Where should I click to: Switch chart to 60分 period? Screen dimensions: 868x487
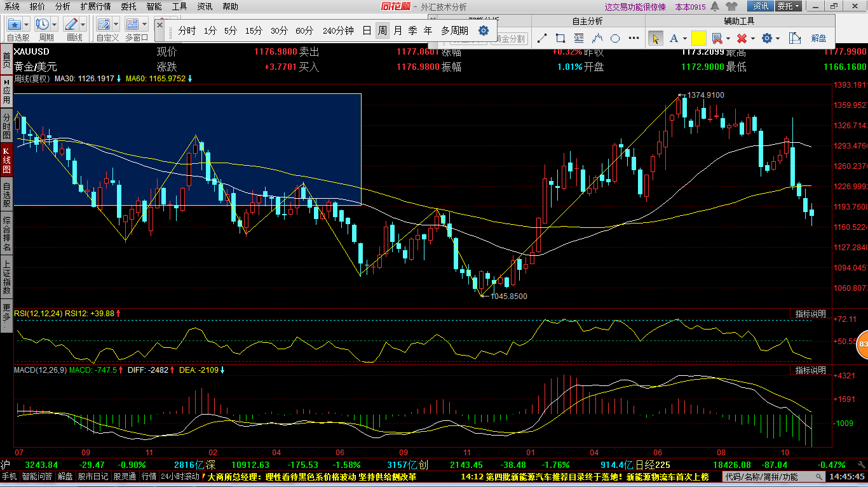click(304, 30)
